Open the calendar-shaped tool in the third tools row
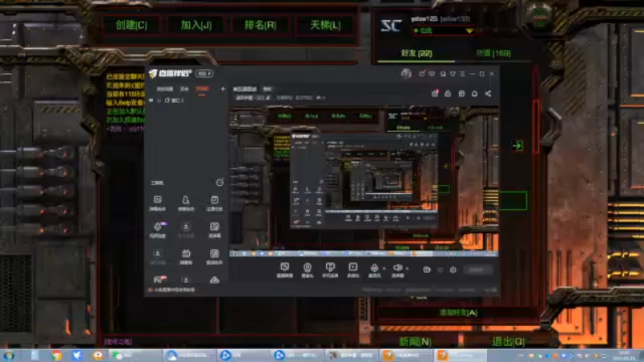 tap(186, 257)
